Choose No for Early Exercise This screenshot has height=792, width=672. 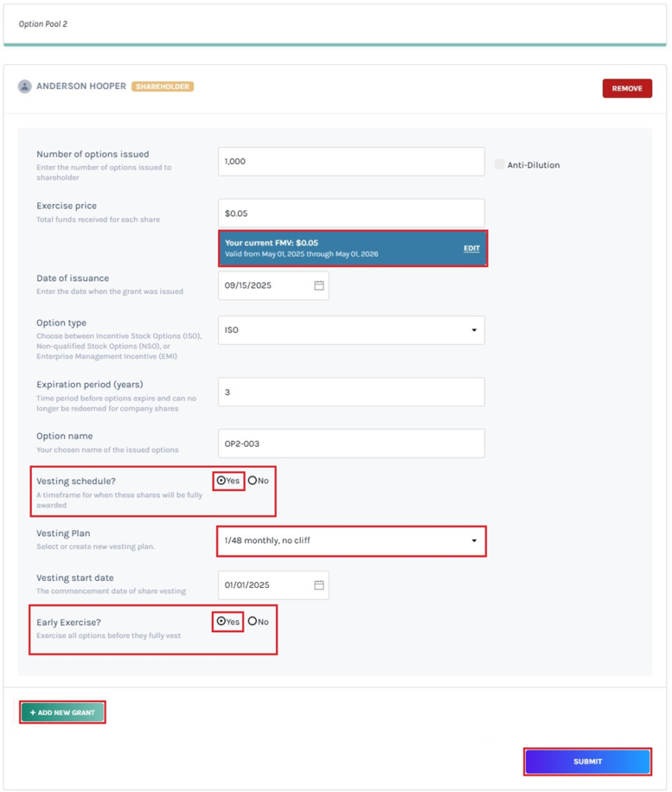tap(253, 622)
